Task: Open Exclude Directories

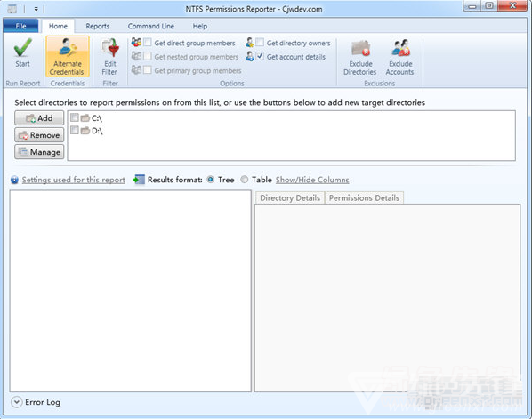Action: coord(360,57)
